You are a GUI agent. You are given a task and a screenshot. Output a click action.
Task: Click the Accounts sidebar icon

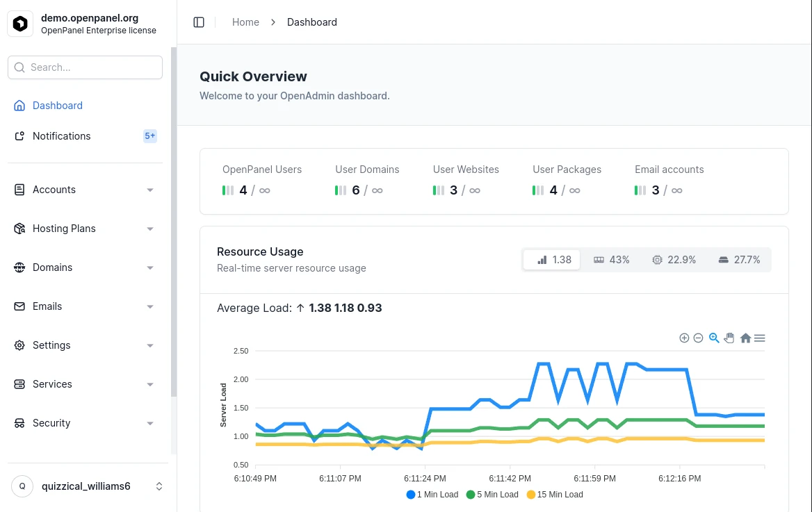point(19,190)
